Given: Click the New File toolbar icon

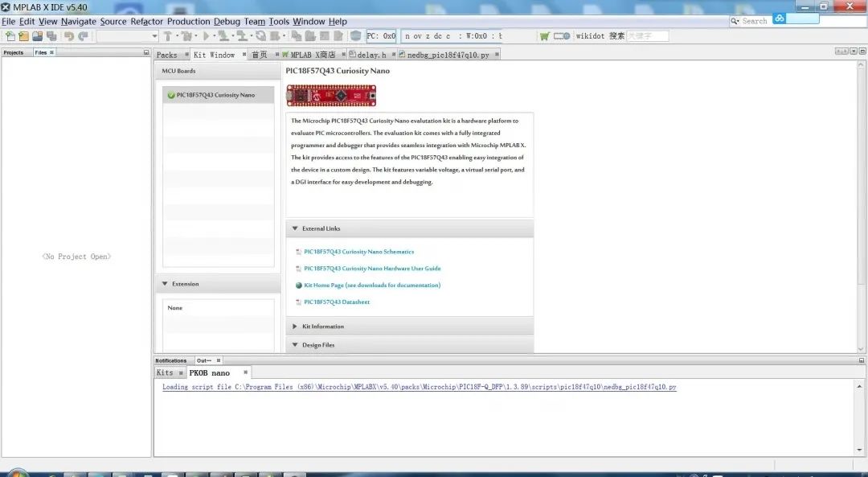Looking at the screenshot, I should coord(10,36).
